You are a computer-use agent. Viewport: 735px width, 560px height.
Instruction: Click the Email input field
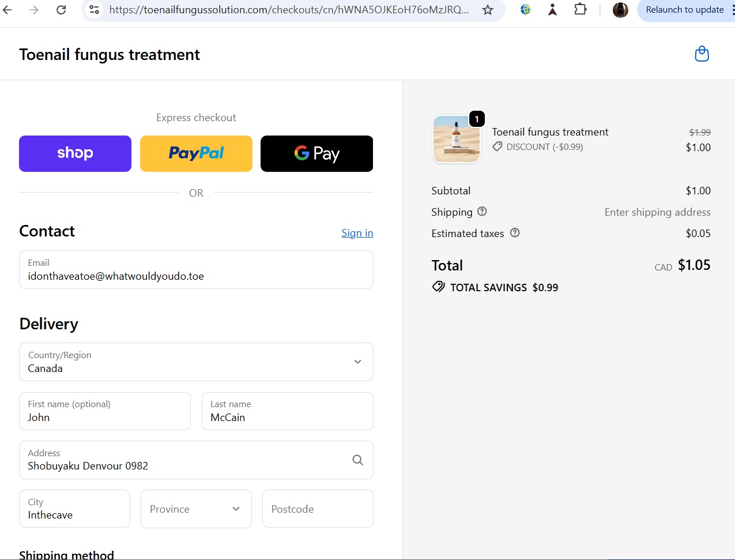click(x=196, y=270)
